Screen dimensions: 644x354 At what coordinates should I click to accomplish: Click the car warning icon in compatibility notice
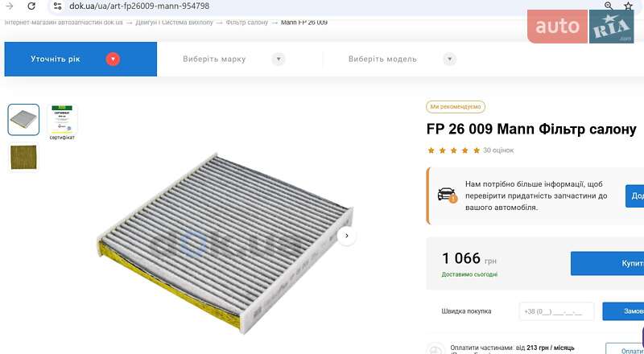[447, 195]
